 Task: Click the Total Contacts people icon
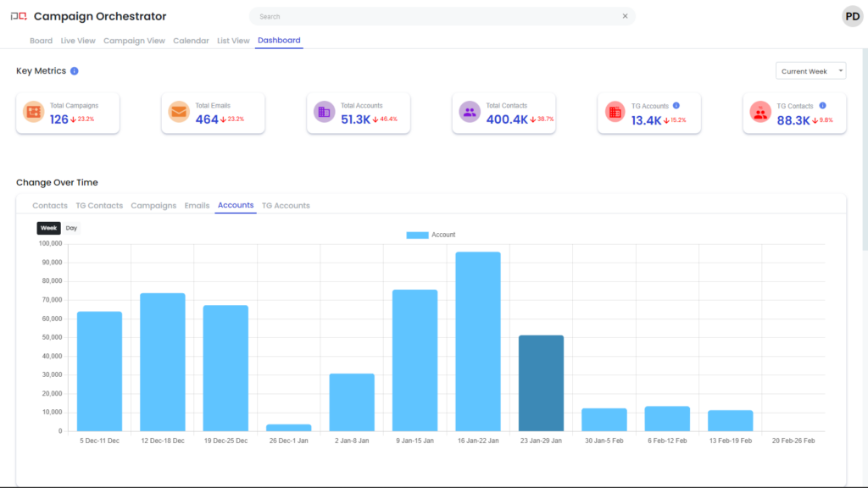(470, 112)
